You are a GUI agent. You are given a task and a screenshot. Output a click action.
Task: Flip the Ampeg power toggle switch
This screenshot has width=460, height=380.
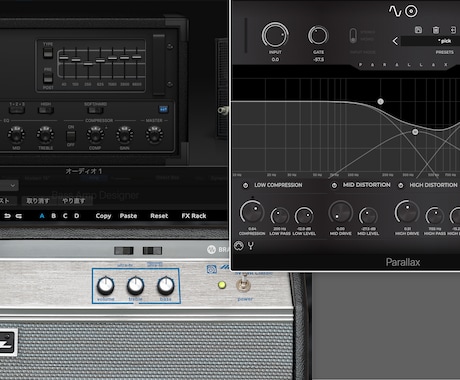click(x=243, y=284)
